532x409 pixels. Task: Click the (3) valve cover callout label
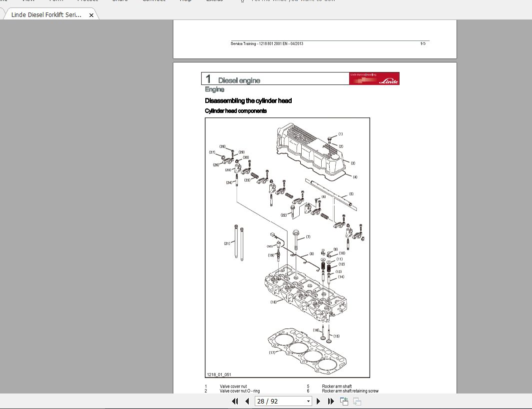(353, 163)
